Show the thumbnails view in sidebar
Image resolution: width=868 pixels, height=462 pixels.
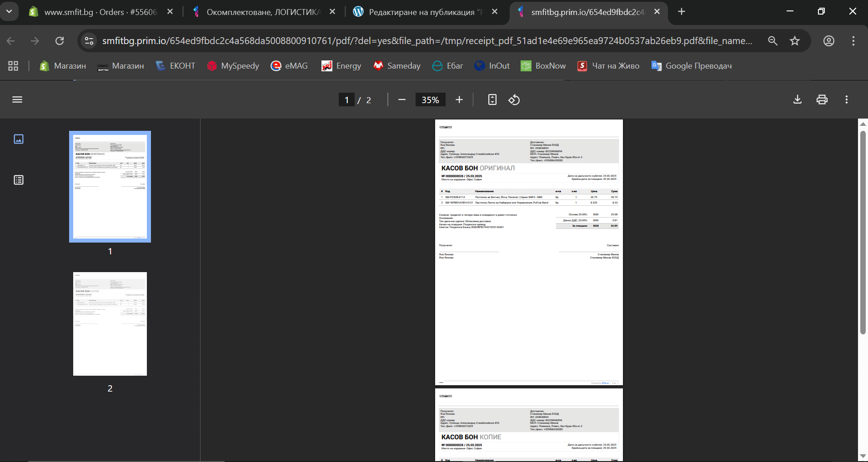(19, 139)
